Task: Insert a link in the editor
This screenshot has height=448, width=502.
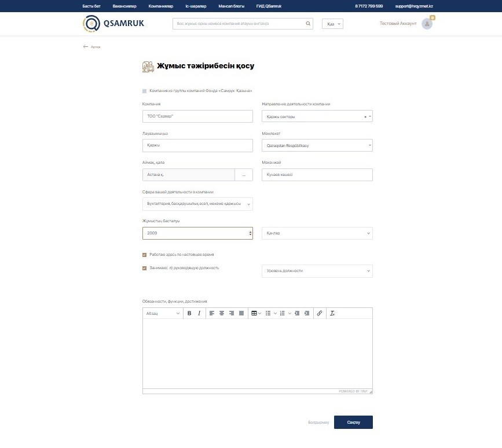Action: [x=320, y=313]
